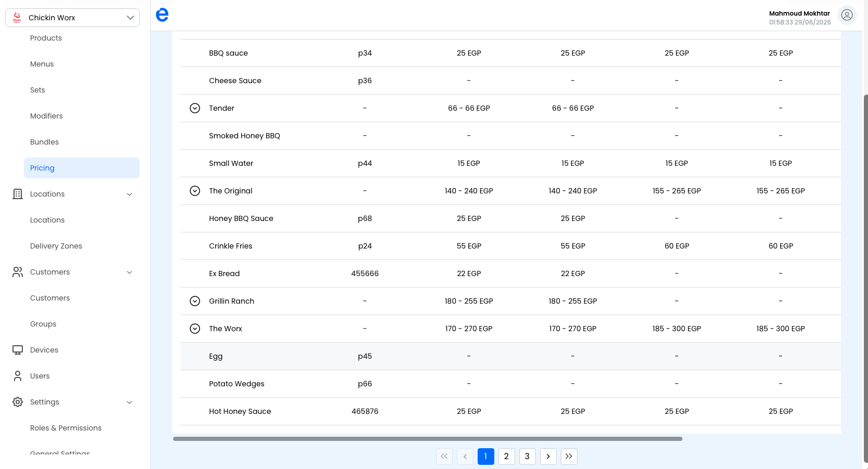This screenshot has width=868, height=469.
Task: Open the Bundles sidebar item
Action: (x=44, y=142)
